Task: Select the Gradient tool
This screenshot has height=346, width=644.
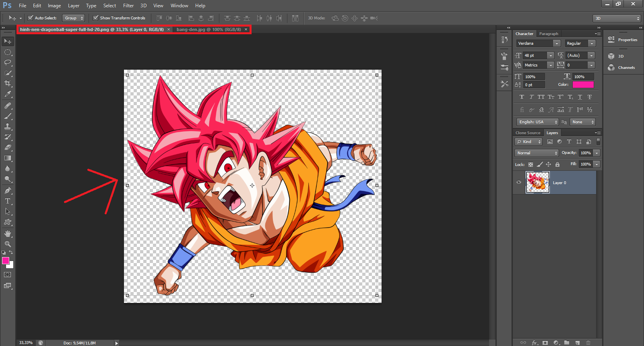Action: [8, 158]
